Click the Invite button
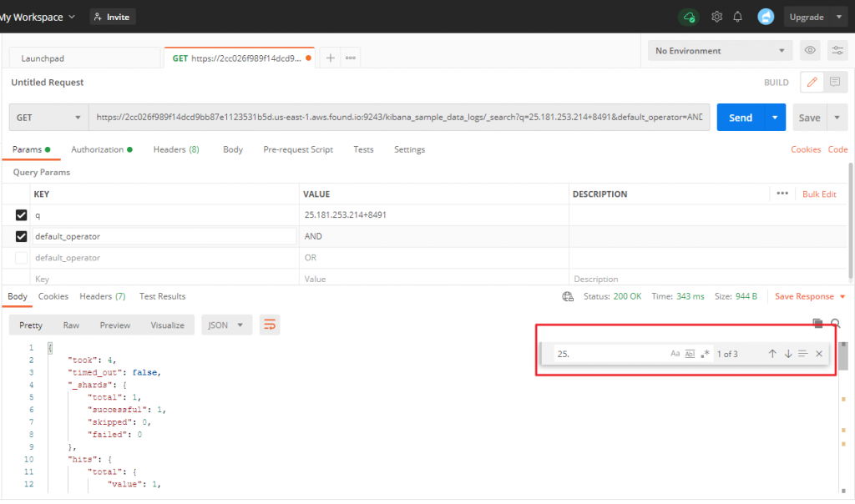855x504 pixels. point(113,17)
